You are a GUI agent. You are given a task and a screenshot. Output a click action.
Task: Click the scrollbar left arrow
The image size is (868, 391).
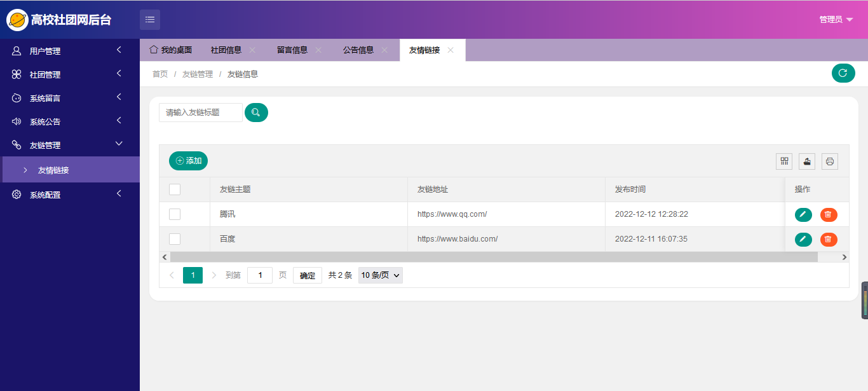coord(165,257)
